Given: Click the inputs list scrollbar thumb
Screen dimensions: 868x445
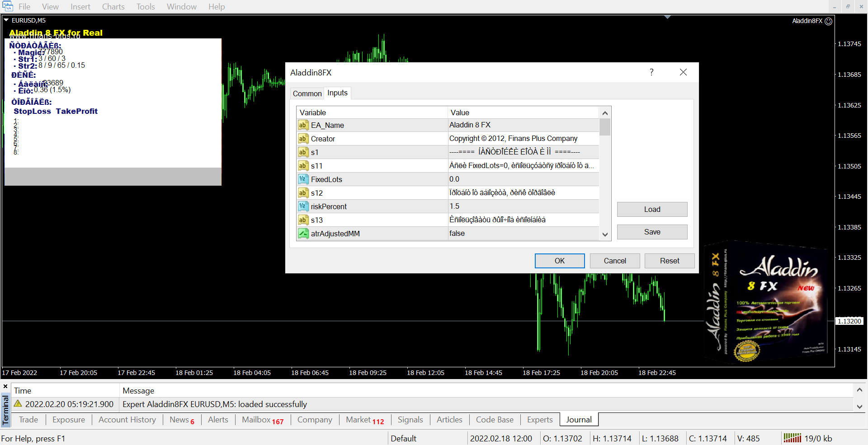Looking at the screenshot, I should tap(605, 127).
